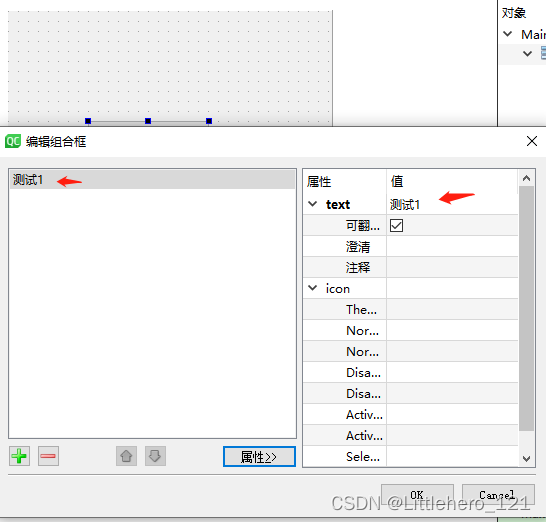Edit the text value 测试1 cell
The height and width of the screenshot is (522, 546).
pyautogui.click(x=452, y=204)
